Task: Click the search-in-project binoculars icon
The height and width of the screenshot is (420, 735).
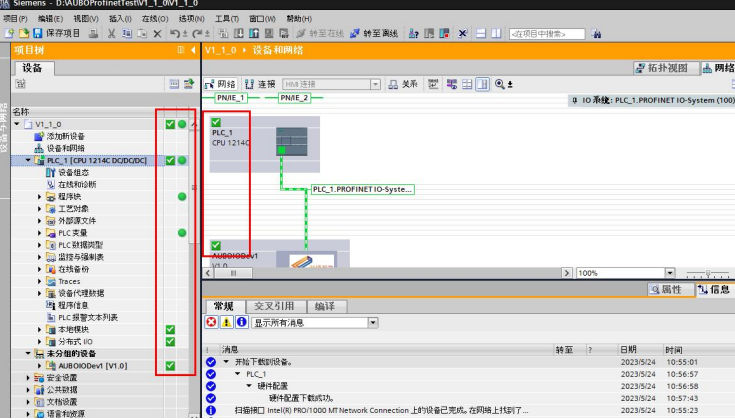Action: pos(596,34)
